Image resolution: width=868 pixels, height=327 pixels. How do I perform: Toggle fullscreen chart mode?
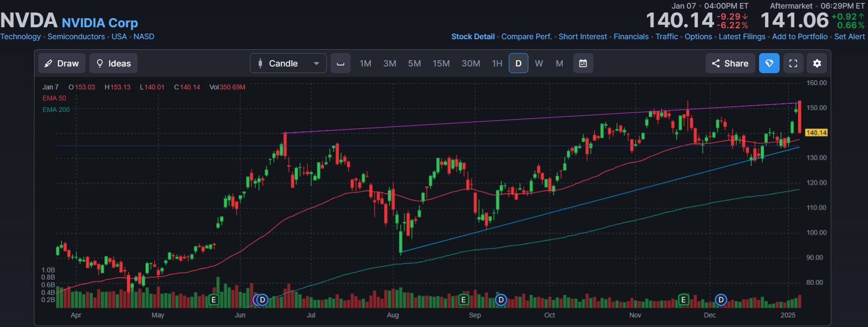tap(793, 63)
